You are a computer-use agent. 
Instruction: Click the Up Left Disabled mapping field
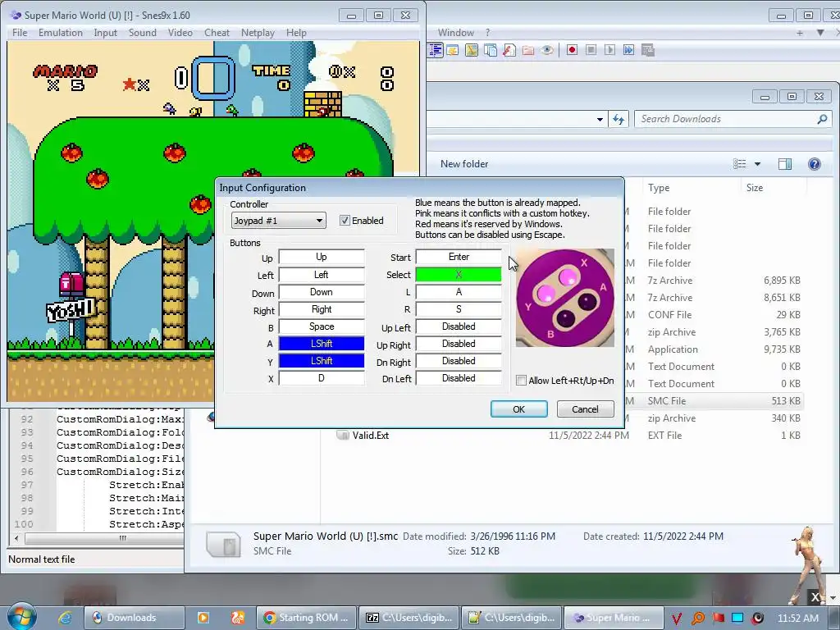pos(459,326)
